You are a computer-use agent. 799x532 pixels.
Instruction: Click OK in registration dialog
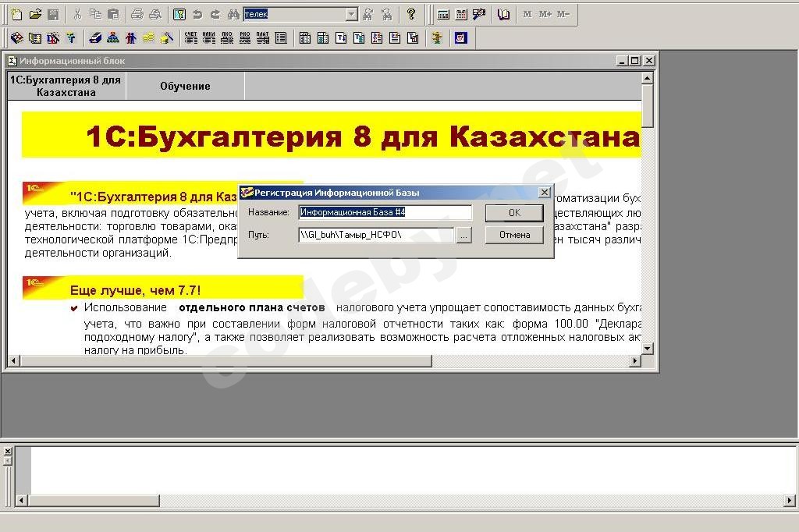514,212
